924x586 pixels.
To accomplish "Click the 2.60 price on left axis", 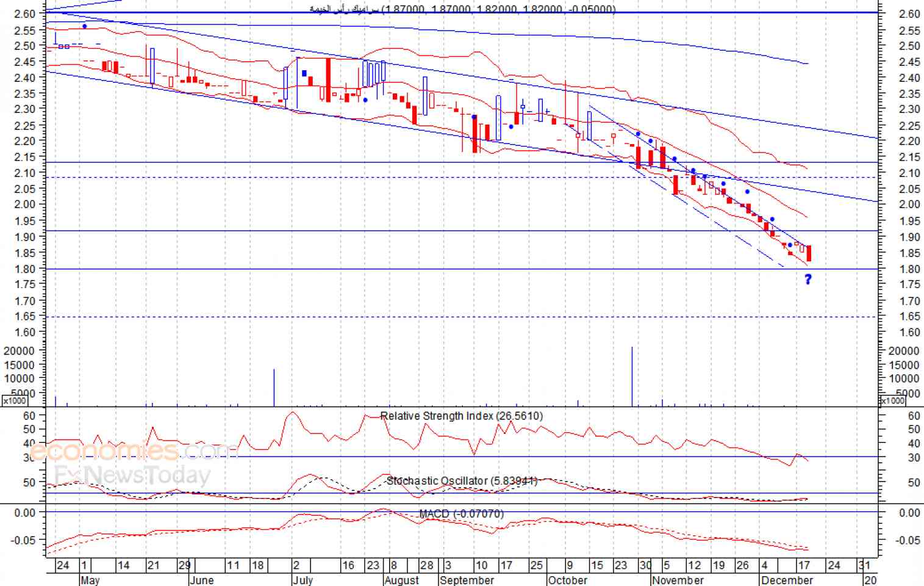I will point(24,13).
